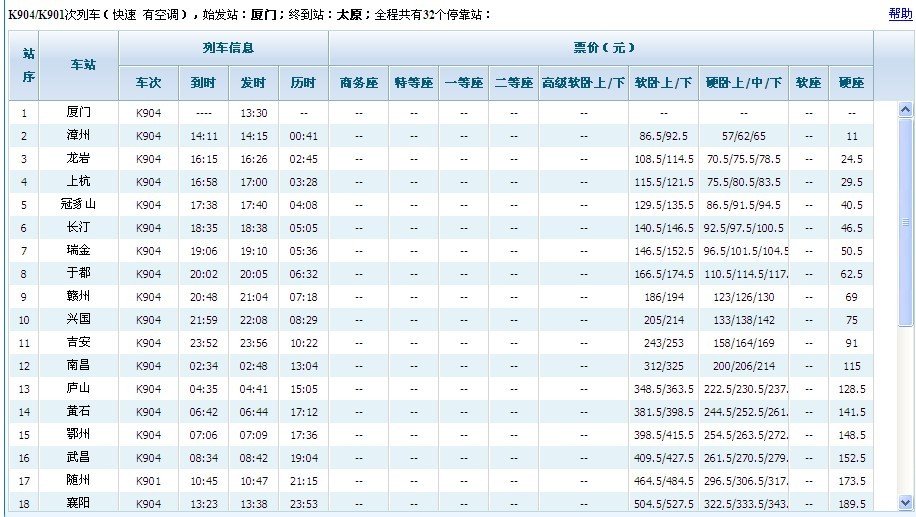Select station 厦门 in row 1

[78, 112]
